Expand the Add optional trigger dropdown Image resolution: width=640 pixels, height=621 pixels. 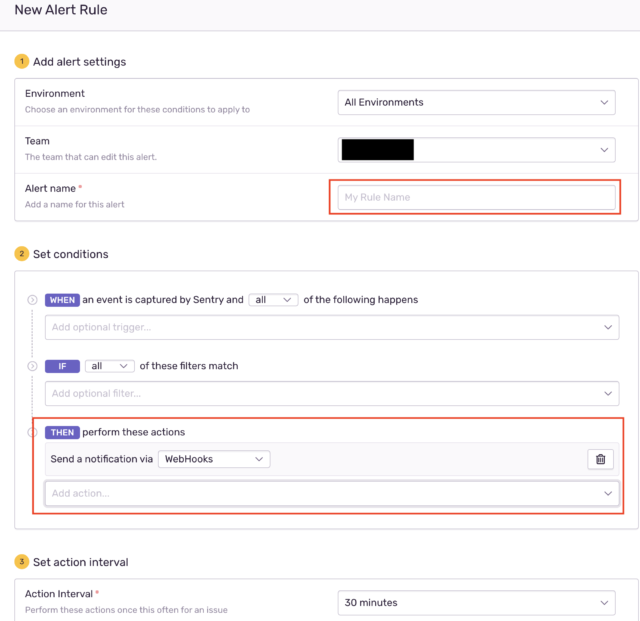tap(332, 327)
